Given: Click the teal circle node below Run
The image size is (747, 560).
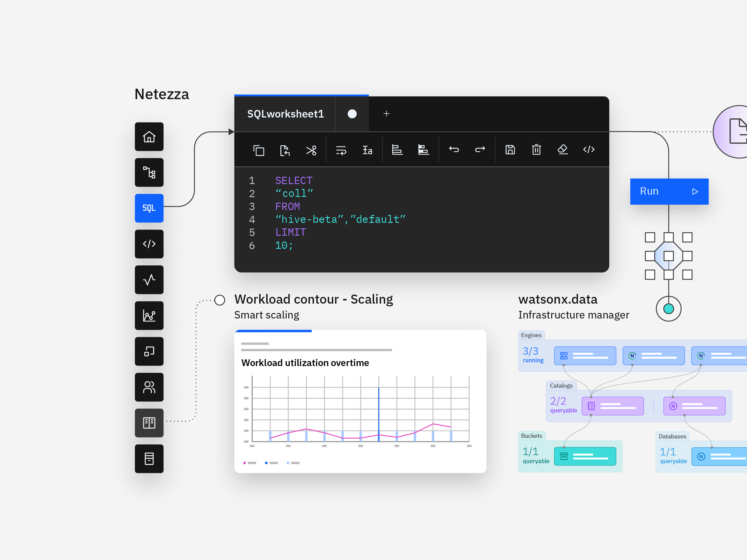Looking at the screenshot, I should (x=669, y=309).
